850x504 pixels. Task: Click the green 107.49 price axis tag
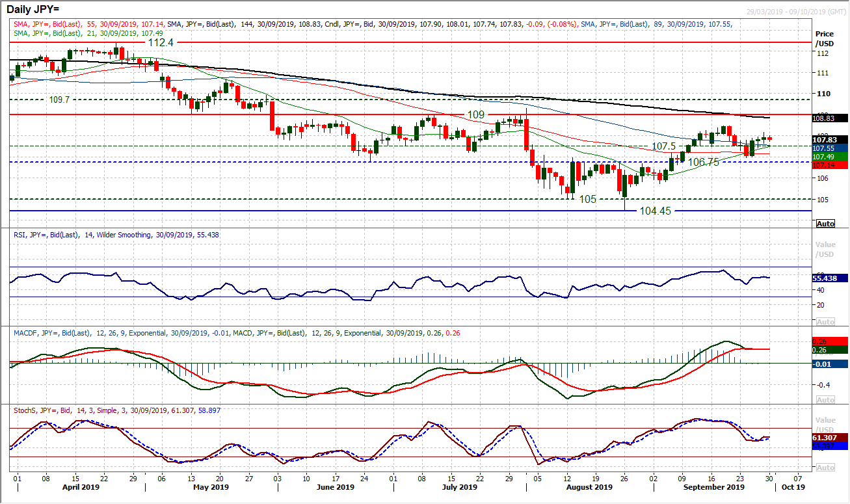click(x=830, y=157)
